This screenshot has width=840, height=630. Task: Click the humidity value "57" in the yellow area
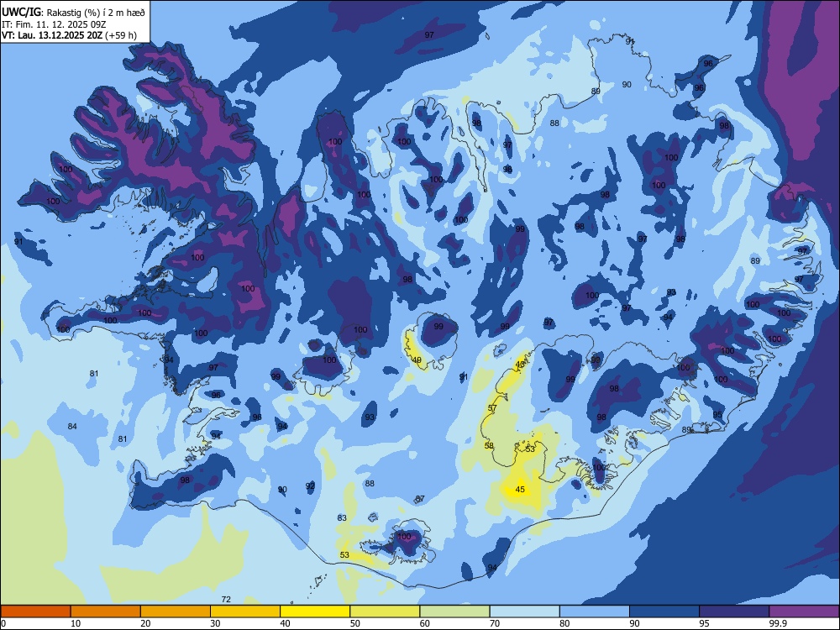(493, 408)
